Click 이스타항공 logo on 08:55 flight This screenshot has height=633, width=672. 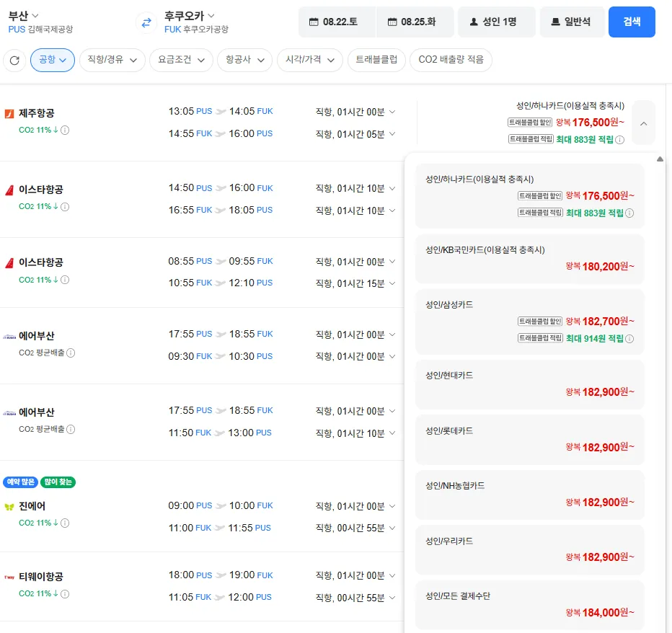pos(9,262)
